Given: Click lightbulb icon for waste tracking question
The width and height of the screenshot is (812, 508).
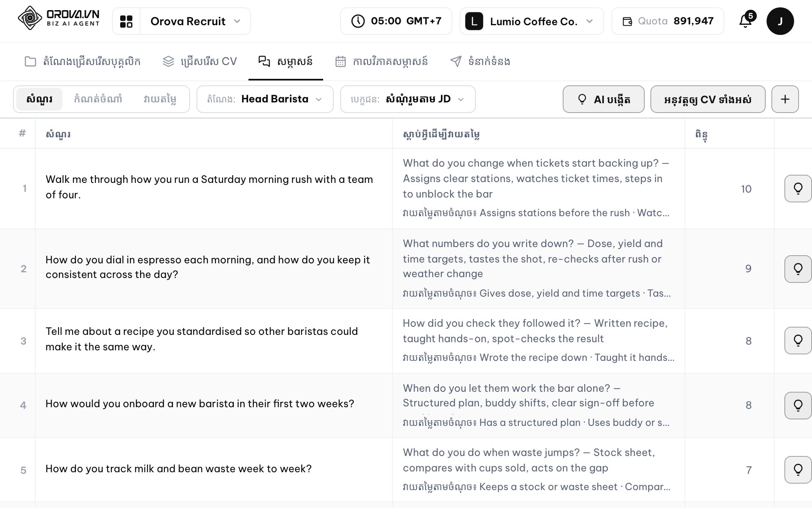Looking at the screenshot, I should pyautogui.click(x=798, y=470).
